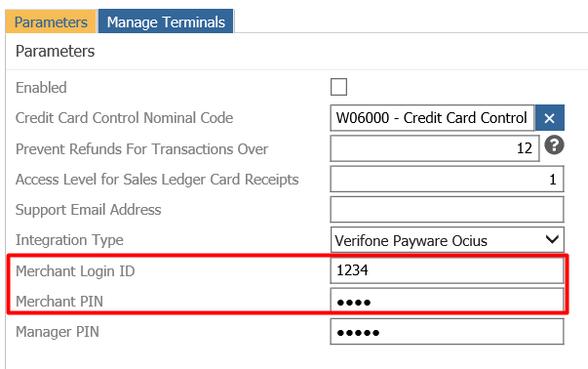This screenshot has width=588, height=369.
Task: Expand the Integration Type dropdown arrow
Action: point(552,239)
